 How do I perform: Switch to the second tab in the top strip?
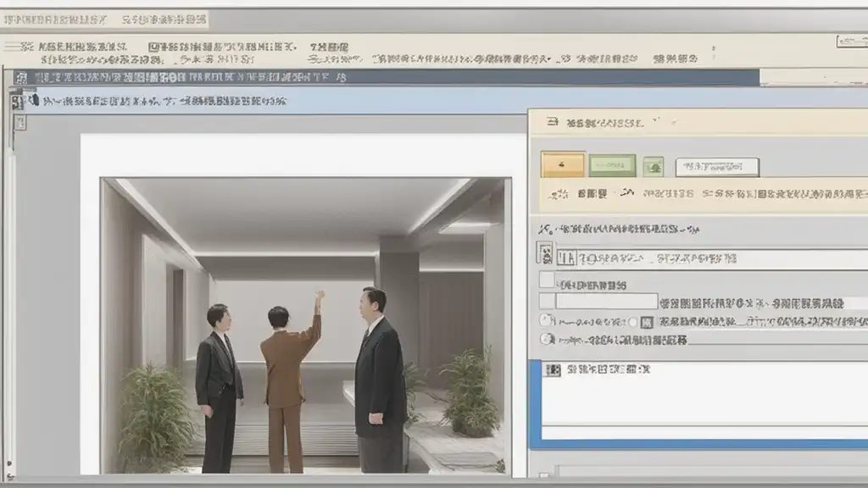(164, 20)
